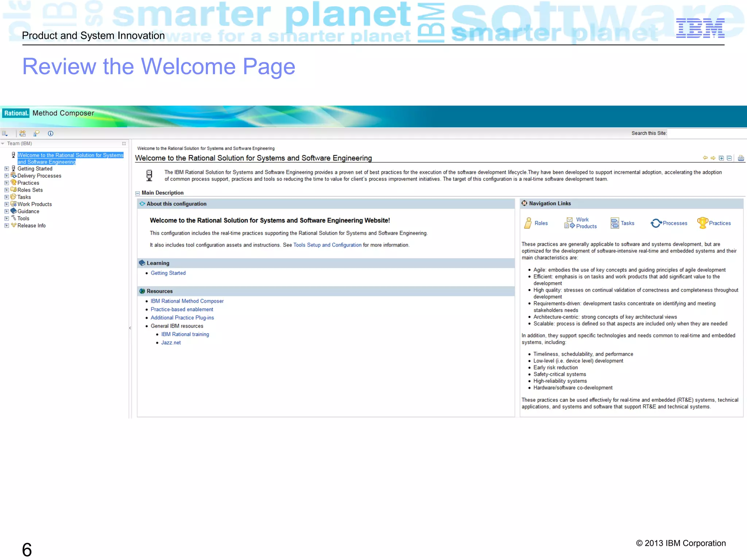Expand the Guidance tree node
Viewport: 747px width, 560px height.
tap(7, 211)
